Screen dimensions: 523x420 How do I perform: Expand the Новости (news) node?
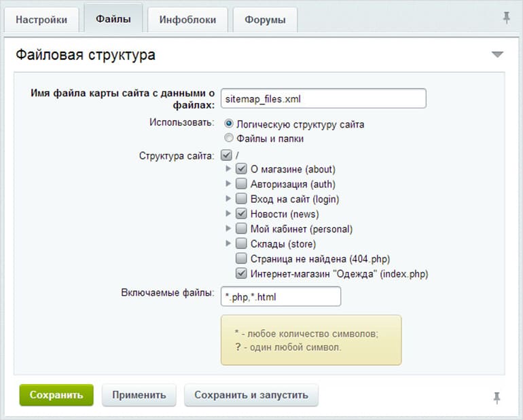click(228, 214)
